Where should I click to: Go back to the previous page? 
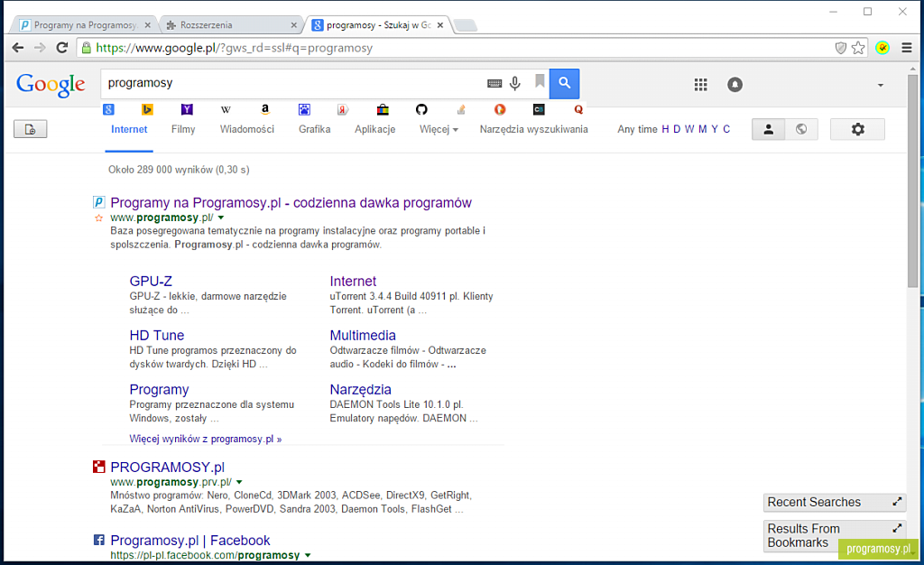pos(18,48)
